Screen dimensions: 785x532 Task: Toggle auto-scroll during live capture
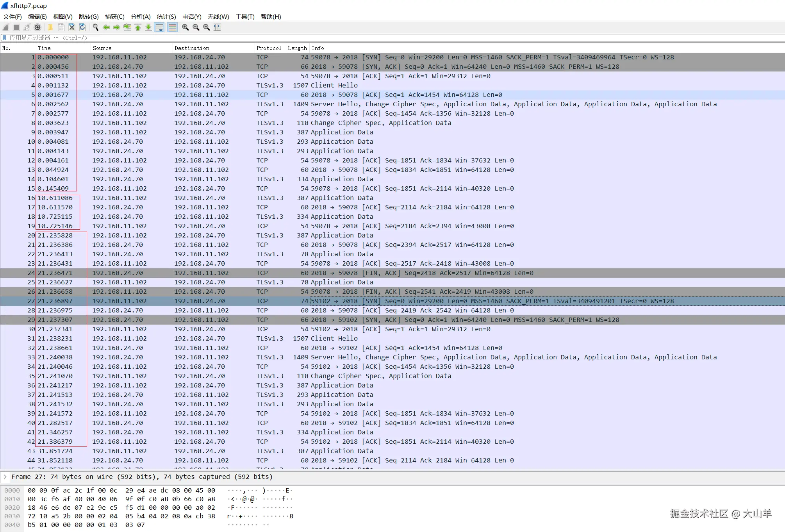point(159,27)
